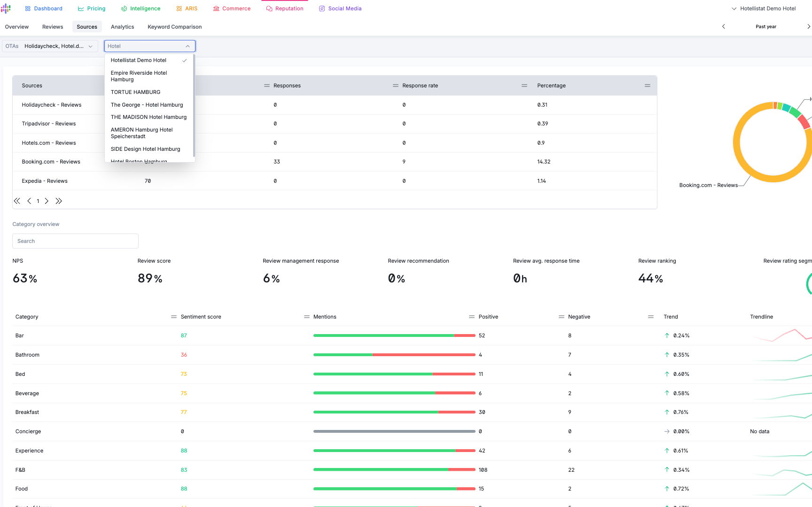Go to previous page in sources table

tap(29, 201)
